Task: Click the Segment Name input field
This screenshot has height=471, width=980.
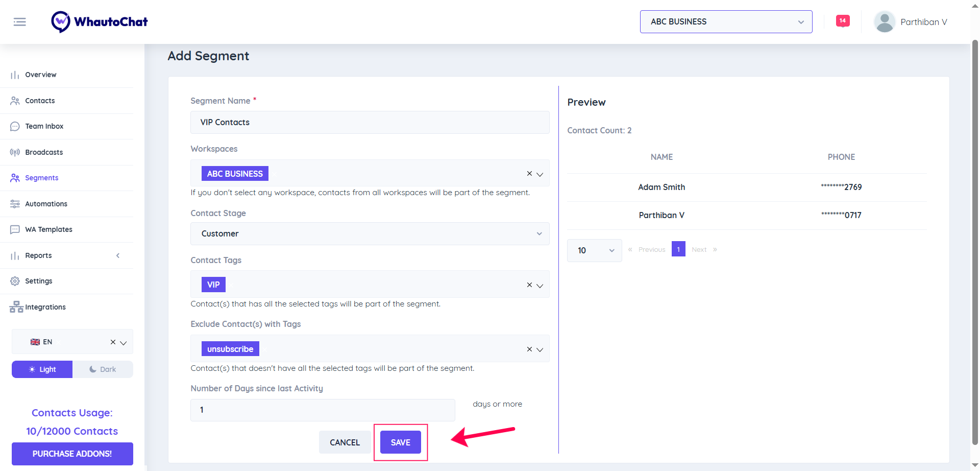Action: 370,123
